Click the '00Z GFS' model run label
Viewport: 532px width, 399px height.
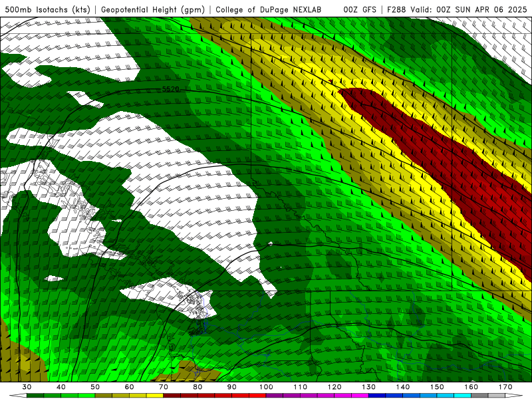tap(360, 10)
